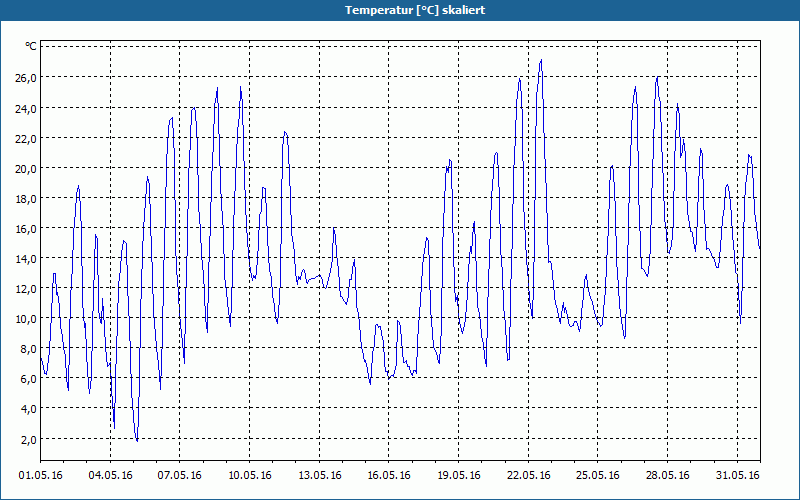Click the 01.05.16 date label

click(x=41, y=476)
